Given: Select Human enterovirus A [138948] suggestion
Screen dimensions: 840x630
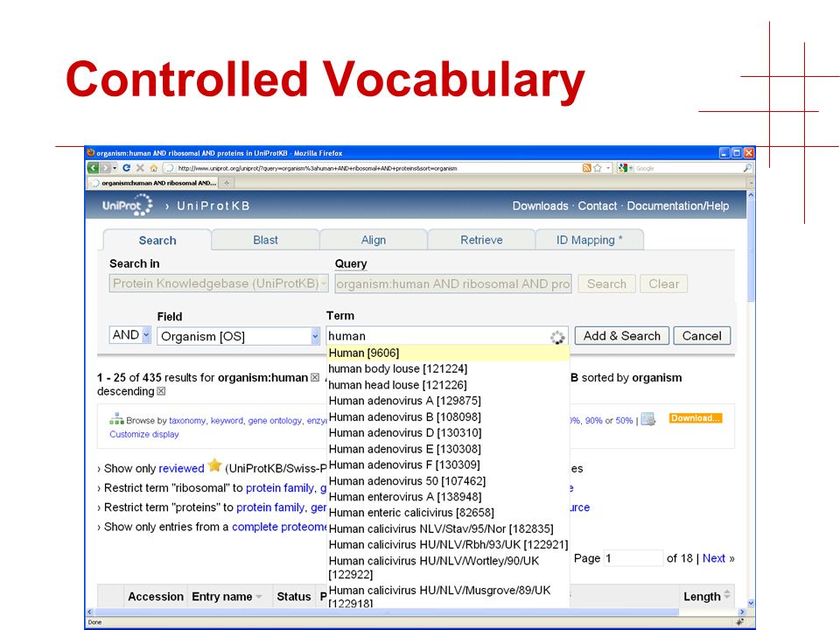Looking at the screenshot, I should (x=447, y=497).
